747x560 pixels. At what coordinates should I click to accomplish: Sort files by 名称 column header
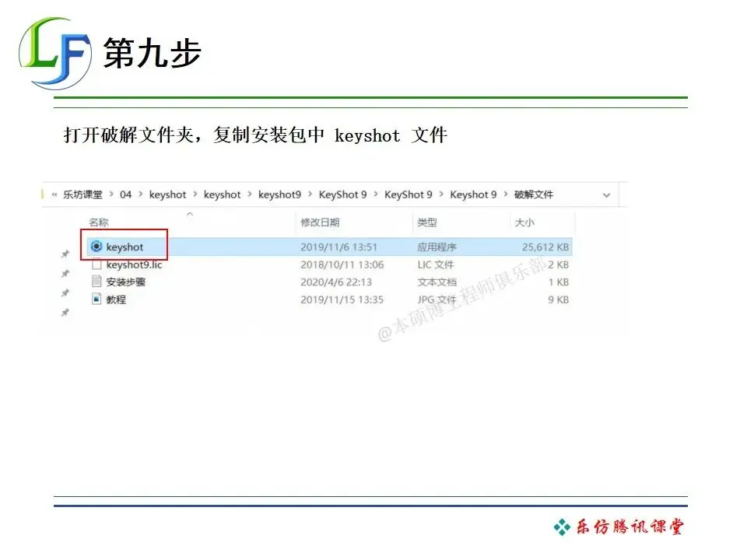[x=99, y=222]
